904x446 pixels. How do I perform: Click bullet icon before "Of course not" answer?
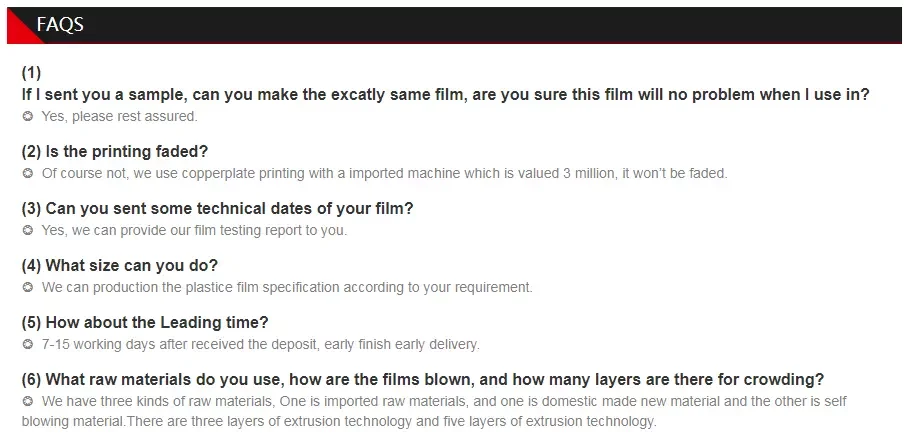(28, 173)
